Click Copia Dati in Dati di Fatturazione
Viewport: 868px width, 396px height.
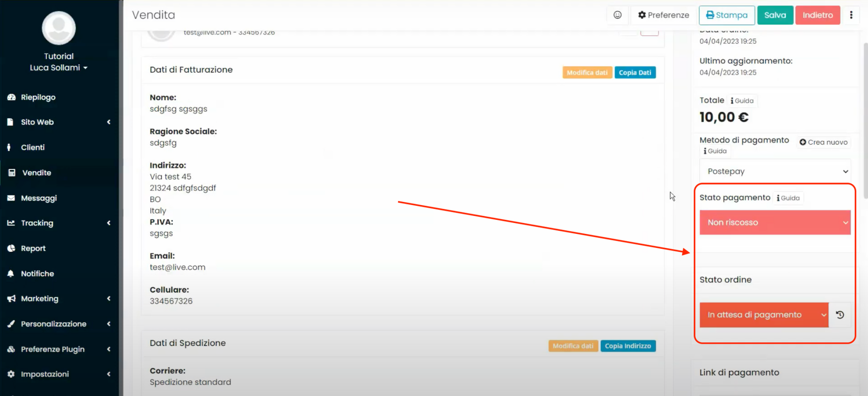point(635,73)
